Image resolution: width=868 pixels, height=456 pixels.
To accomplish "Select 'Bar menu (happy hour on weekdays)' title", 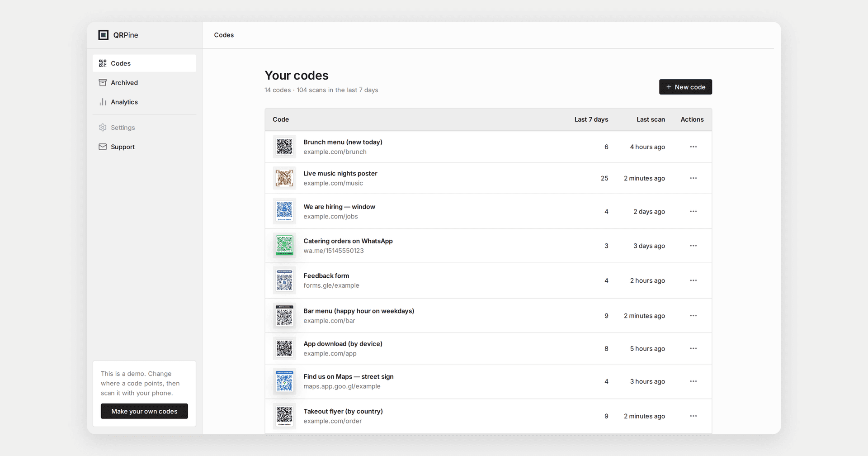I will [x=359, y=311].
